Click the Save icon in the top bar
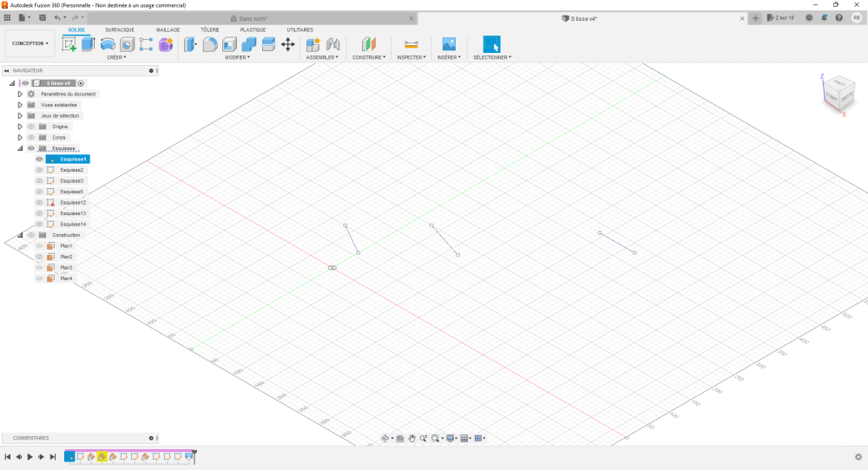Image resolution: width=868 pixels, height=470 pixels. click(x=41, y=17)
